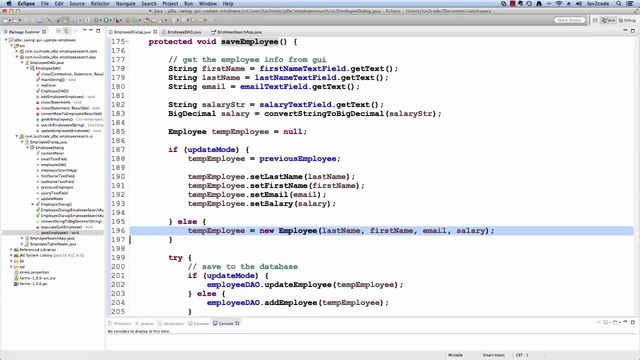
Task: Expand the com.luv2code.jdbc.employeesearch.core package
Action: click(x=17, y=51)
